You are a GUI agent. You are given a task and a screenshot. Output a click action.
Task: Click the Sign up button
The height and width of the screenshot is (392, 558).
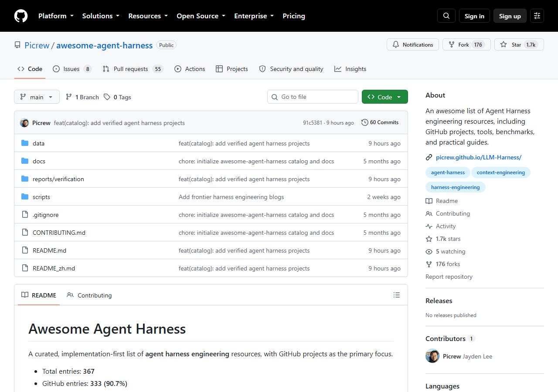point(510,16)
